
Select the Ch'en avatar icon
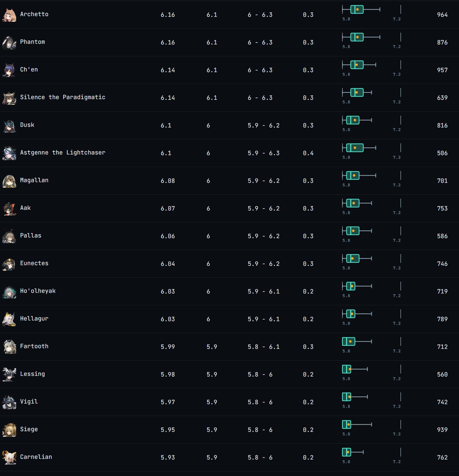coord(9,70)
